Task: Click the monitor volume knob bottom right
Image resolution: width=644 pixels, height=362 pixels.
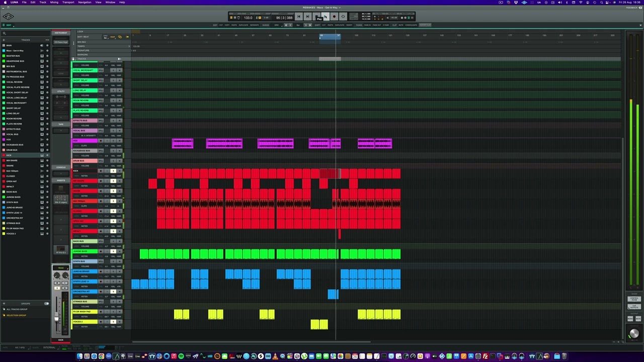Action: 634,333
